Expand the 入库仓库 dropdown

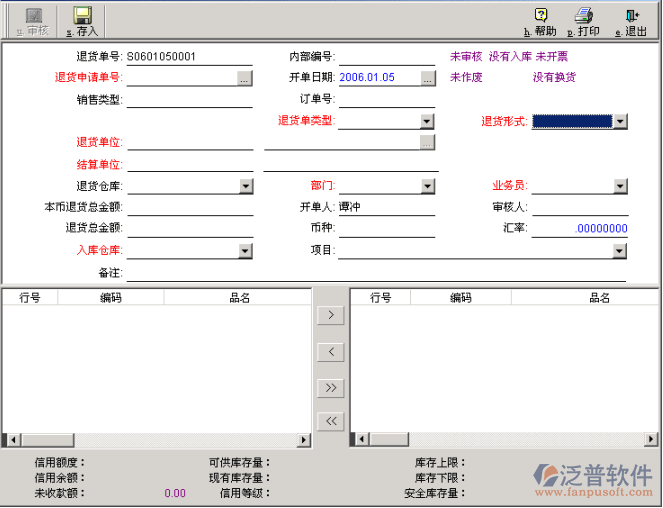coord(246,251)
